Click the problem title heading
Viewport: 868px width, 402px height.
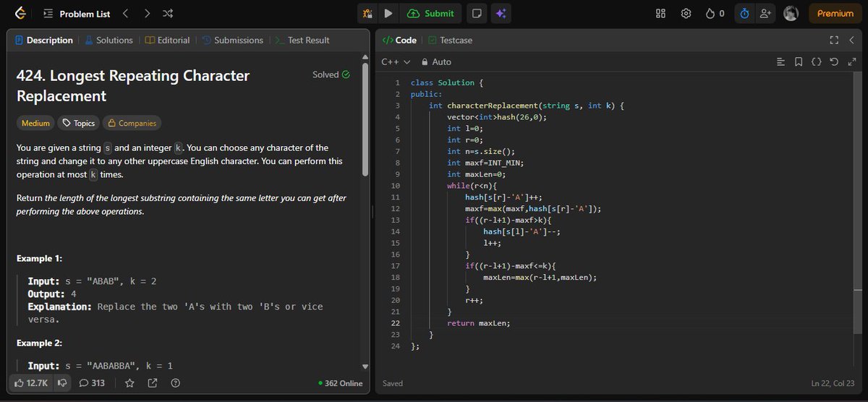pyautogui.click(x=133, y=85)
